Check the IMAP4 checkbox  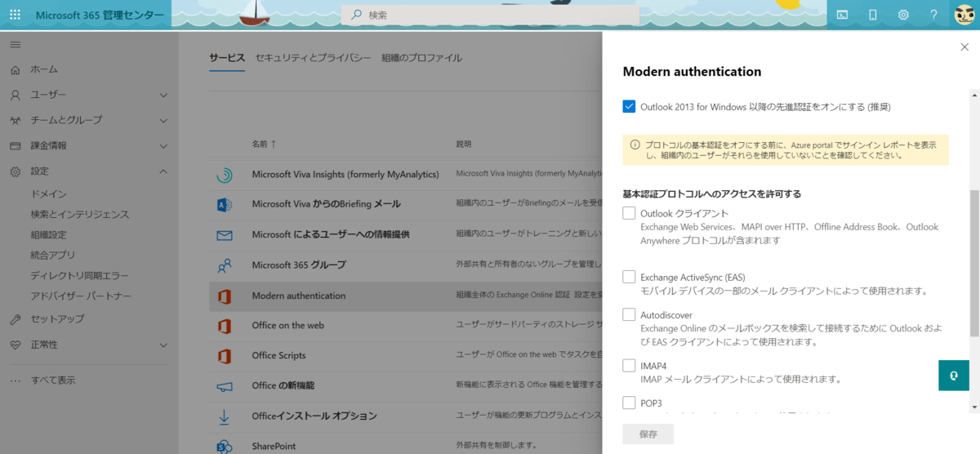tap(629, 365)
